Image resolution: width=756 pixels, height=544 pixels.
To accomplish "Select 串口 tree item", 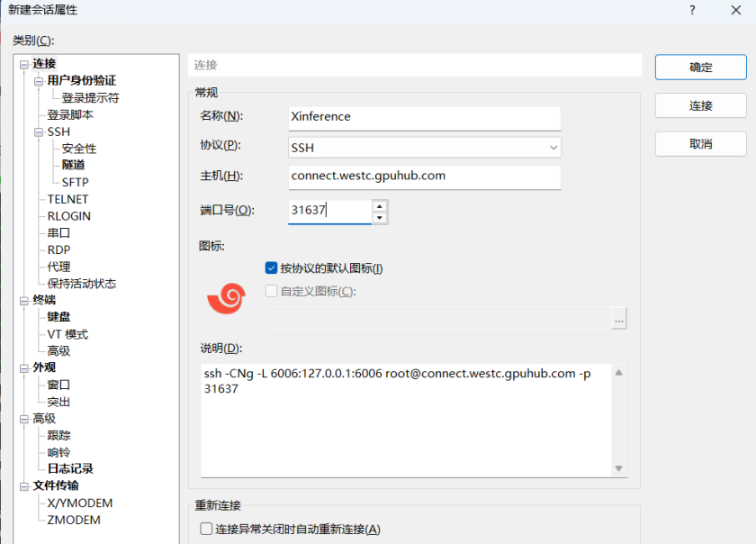I will 58,233.
